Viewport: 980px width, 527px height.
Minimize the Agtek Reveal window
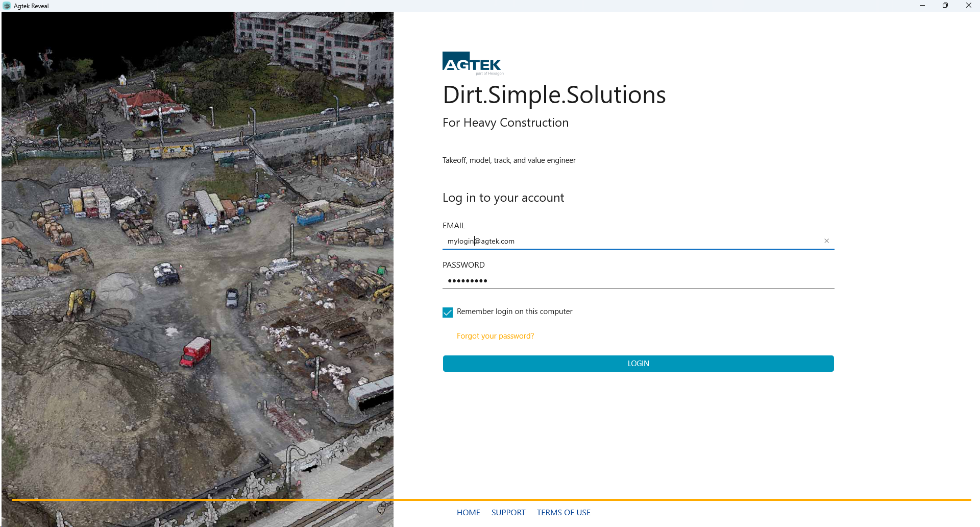click(922, 6)
